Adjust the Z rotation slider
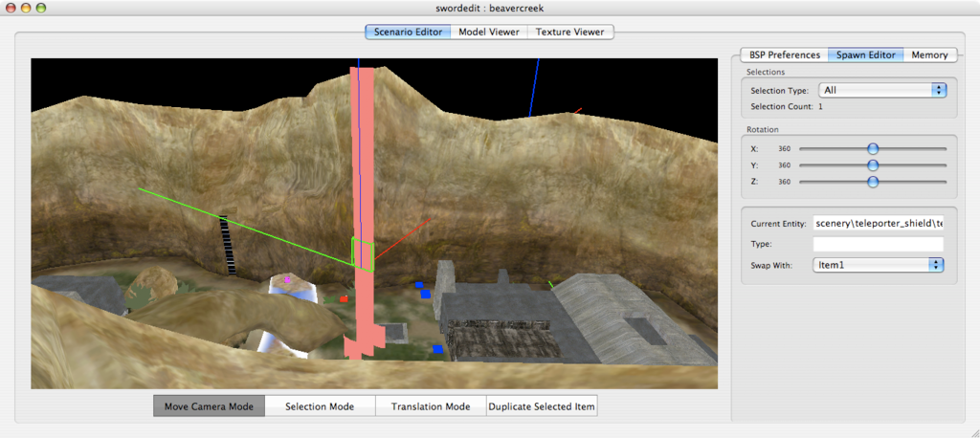This screenshot has height=438, width=980. click(x=873, y=182)
